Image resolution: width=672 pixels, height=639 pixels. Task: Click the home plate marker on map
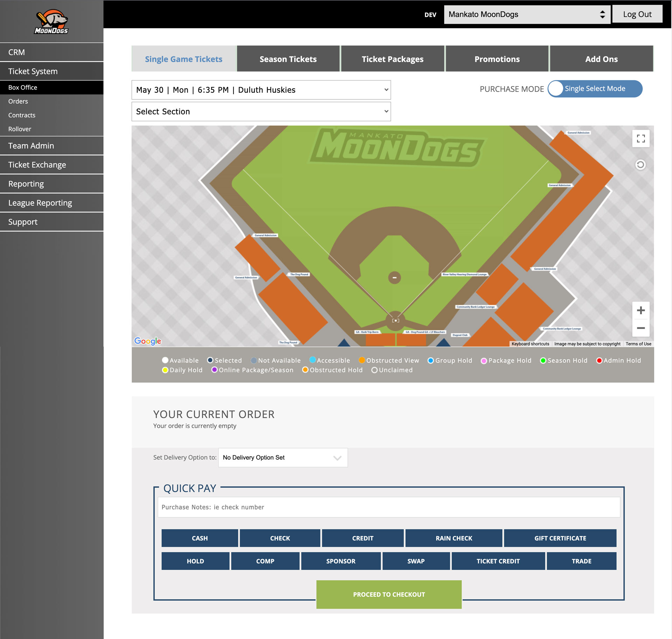tap(395, 320)
